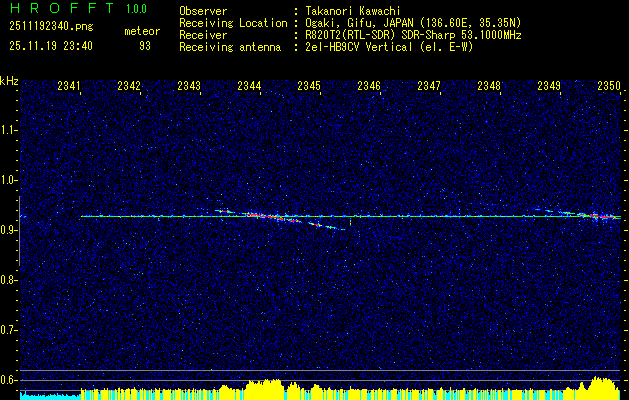Click the meteor count 93

pyautogui.click(x=145, y=46)
